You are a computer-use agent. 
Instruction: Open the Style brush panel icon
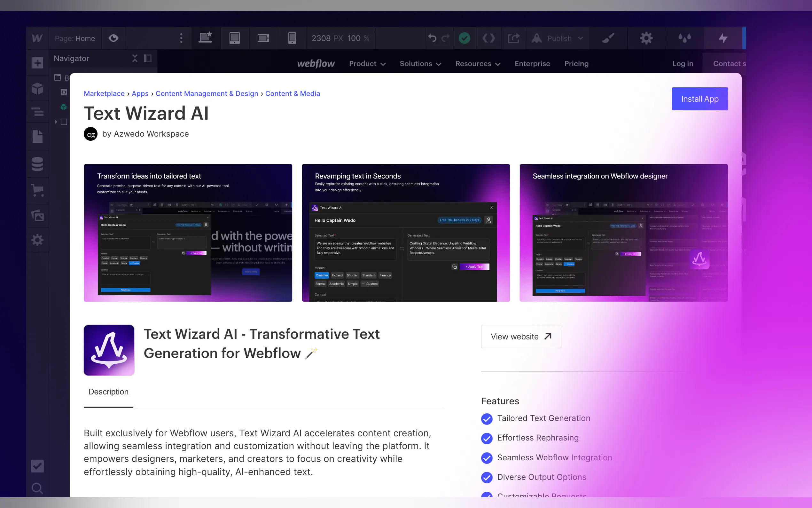pyautogui.click(x=608, y=38)
